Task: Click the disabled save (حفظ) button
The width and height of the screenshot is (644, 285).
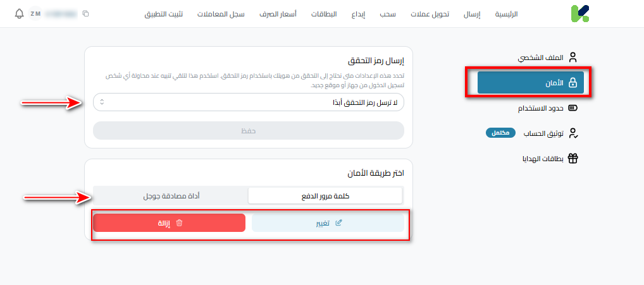Action: (249, 130)
